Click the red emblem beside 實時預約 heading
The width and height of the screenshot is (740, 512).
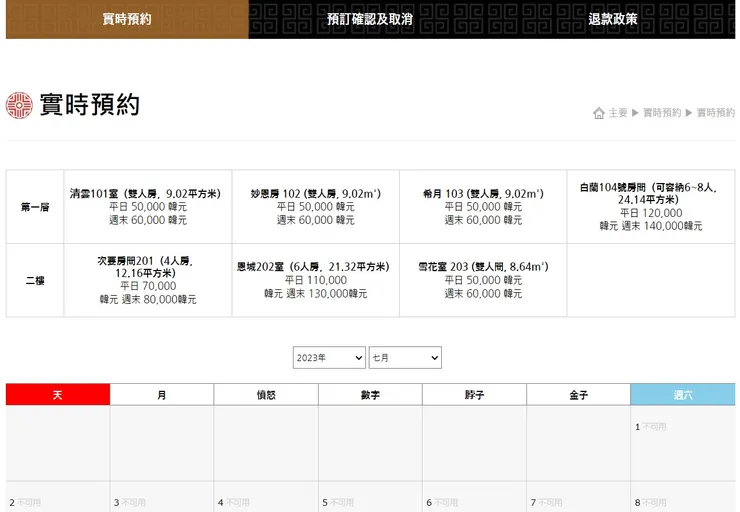point(19,105)
